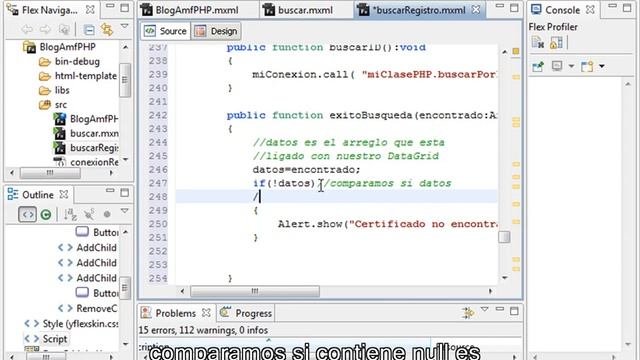Select the conexionRe file in navigator

(86, 162)
